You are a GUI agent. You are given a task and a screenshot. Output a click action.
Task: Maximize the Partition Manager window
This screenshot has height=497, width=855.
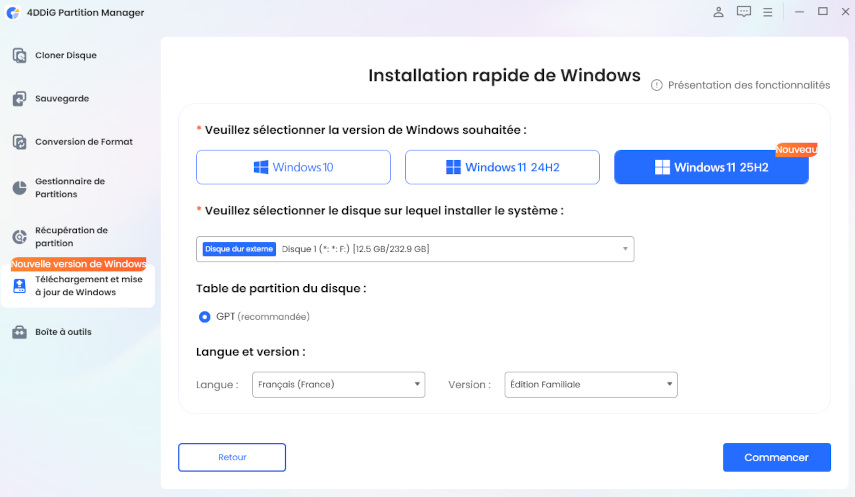point(822,11)
